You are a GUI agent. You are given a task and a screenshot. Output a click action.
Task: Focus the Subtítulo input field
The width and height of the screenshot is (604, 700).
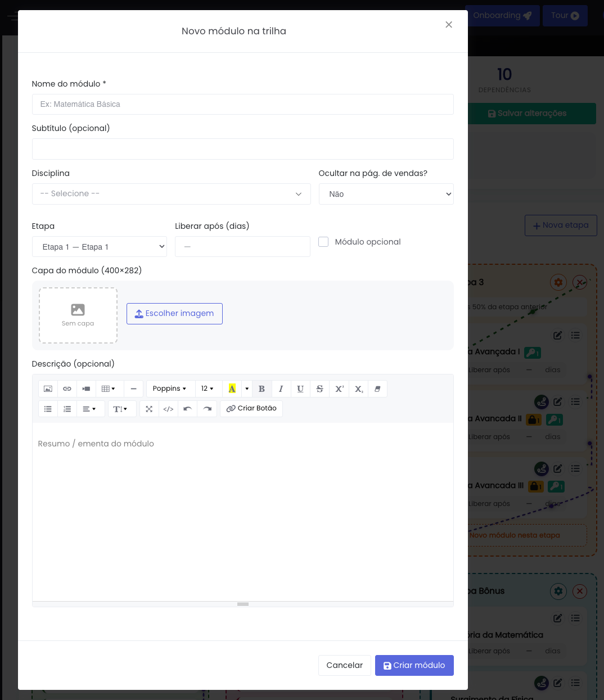(242, 149)
